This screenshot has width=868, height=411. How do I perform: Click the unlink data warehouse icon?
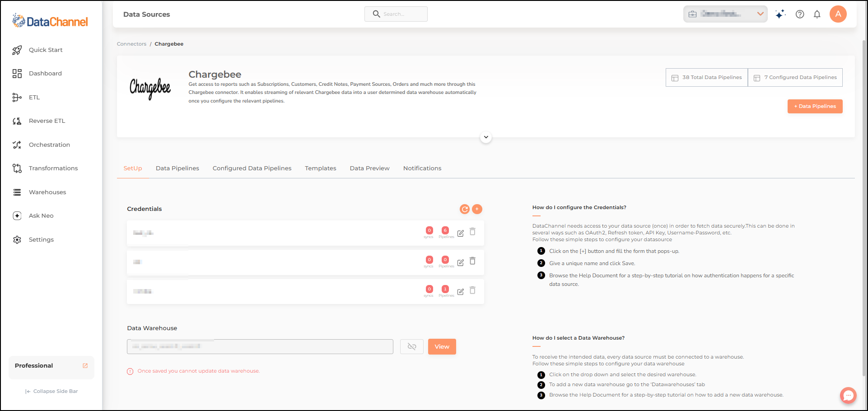(412, 347)
